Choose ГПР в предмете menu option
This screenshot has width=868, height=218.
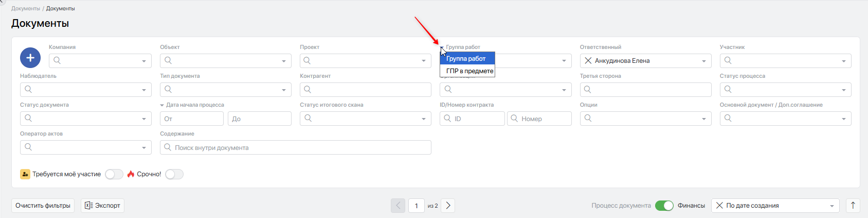[x=469, y=71]
